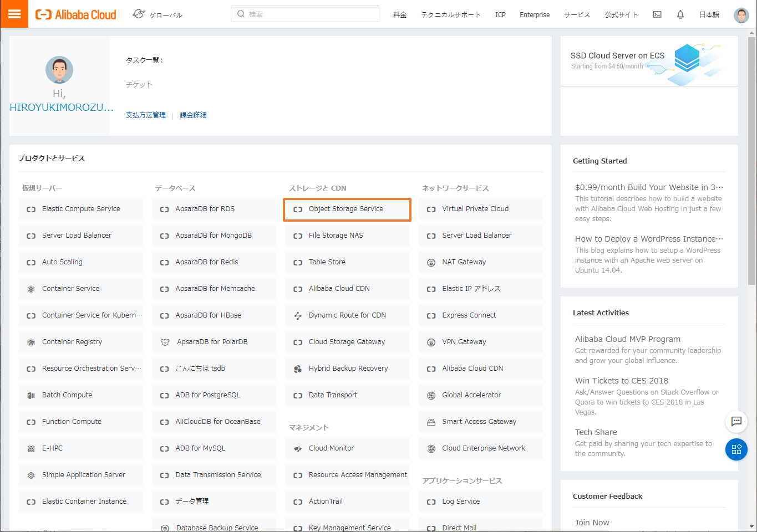
Task: Open the blue floating quick-menu button
Action: pyautogui.click(x=736, y=449)
